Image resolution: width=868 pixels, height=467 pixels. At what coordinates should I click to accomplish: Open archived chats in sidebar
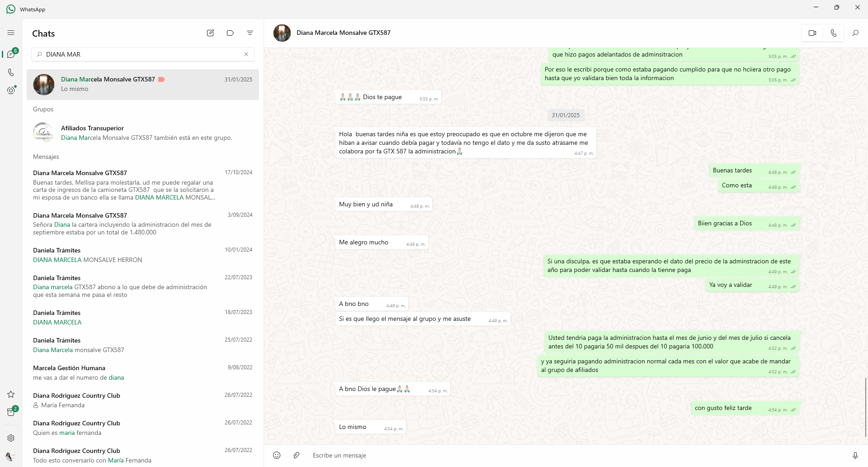point(11,412)
